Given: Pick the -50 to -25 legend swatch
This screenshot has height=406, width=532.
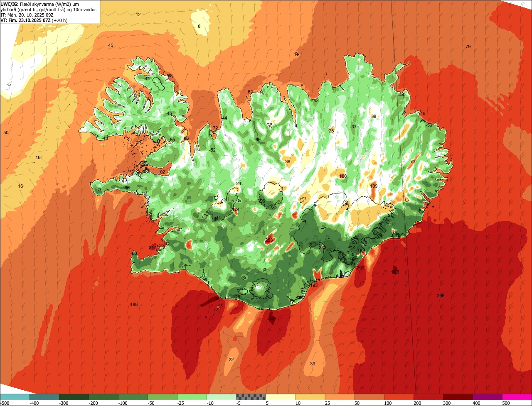Looking at the screenshot, I should point(162,397).
